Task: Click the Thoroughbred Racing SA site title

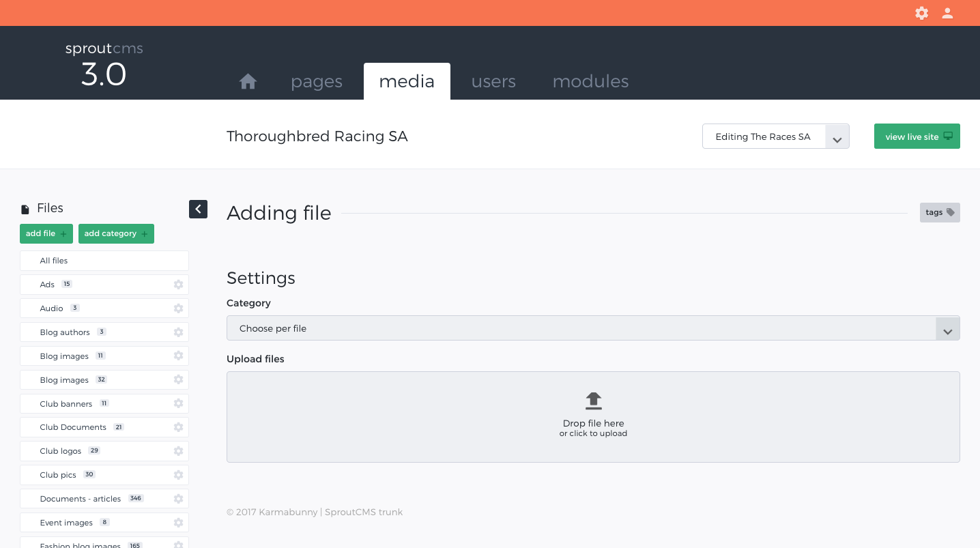Action: pyautogui.click(x=317, y=136)
